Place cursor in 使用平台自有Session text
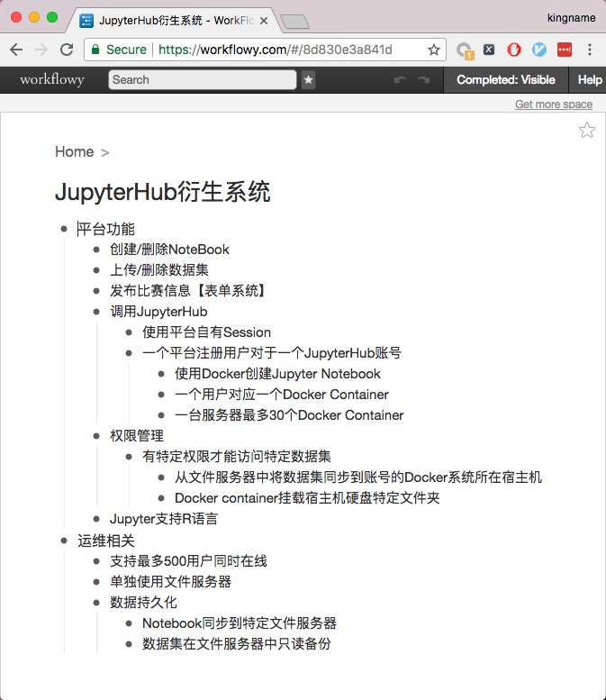 (206, 332)
